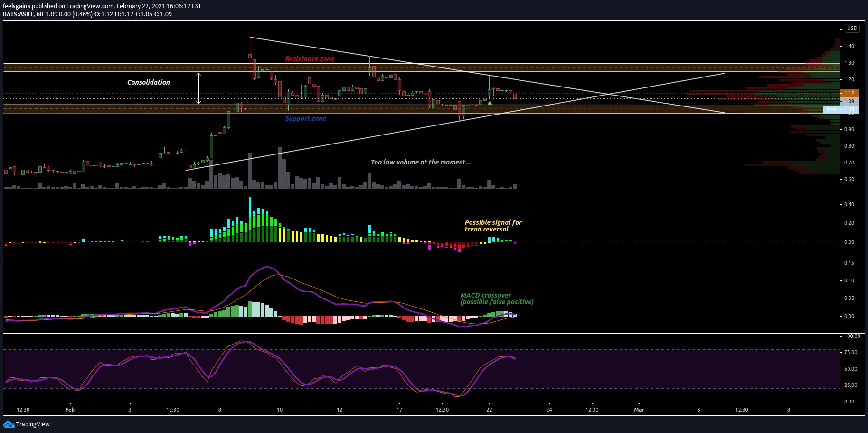Click the 'feelsgains' author name
Viewport: 868px width, 433px height.
17,6
